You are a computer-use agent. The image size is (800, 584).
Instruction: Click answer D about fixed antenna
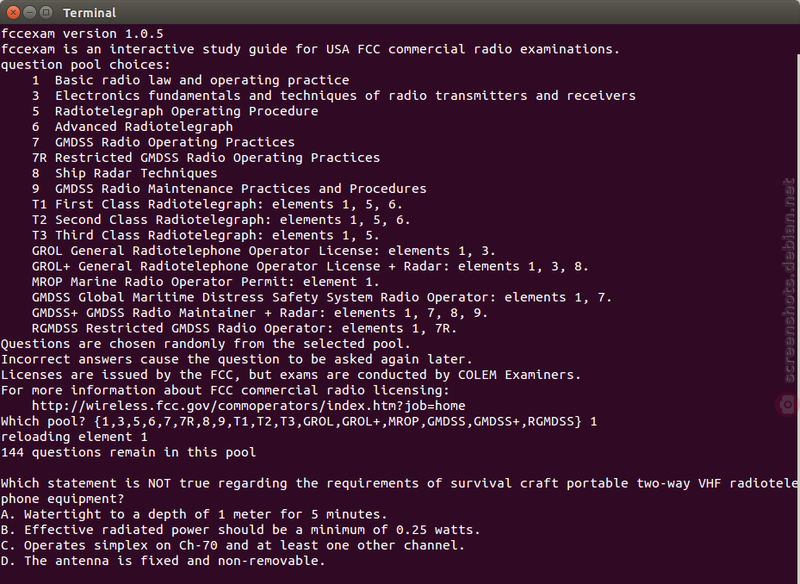coord(163,561)
